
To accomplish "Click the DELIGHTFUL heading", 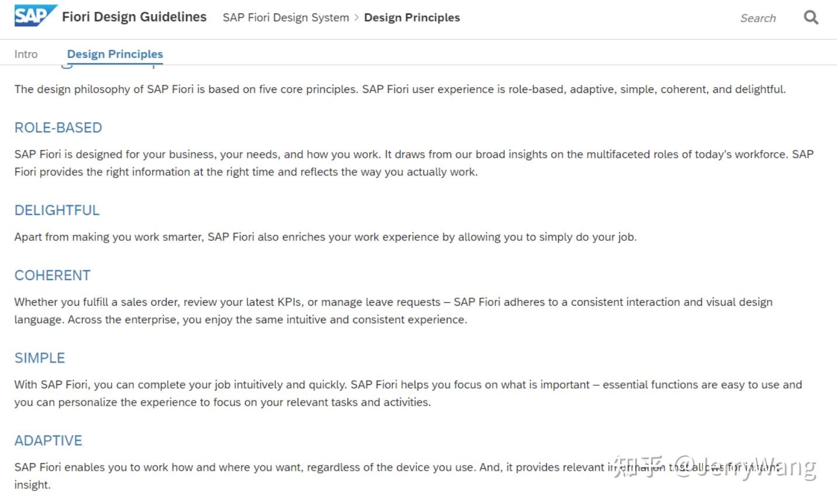I will coord(57,210).
